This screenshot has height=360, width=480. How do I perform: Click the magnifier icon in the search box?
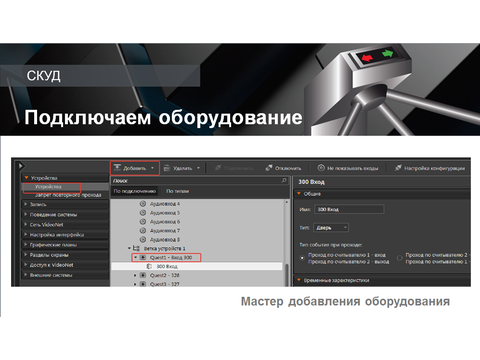(x=284, y=180)
